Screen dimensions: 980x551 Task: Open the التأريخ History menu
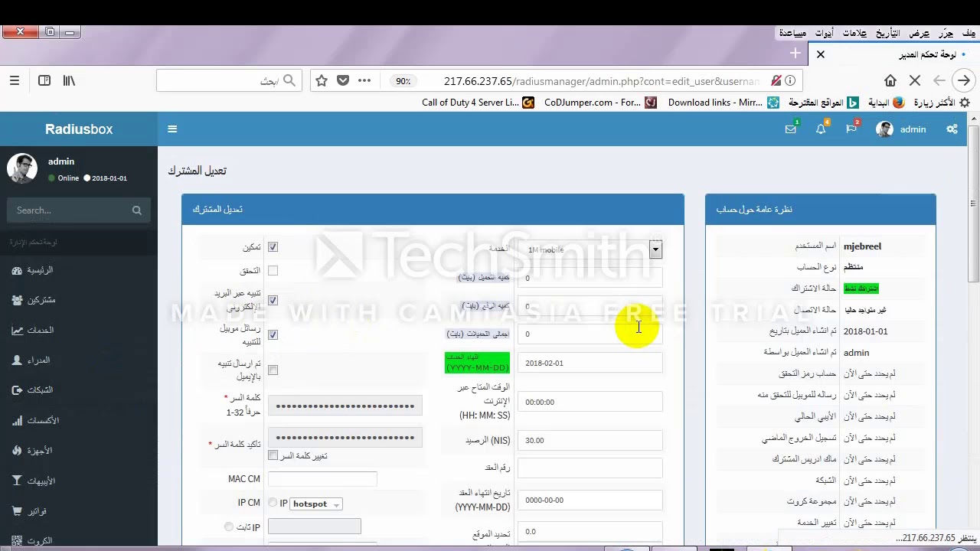tap(888, 33)
